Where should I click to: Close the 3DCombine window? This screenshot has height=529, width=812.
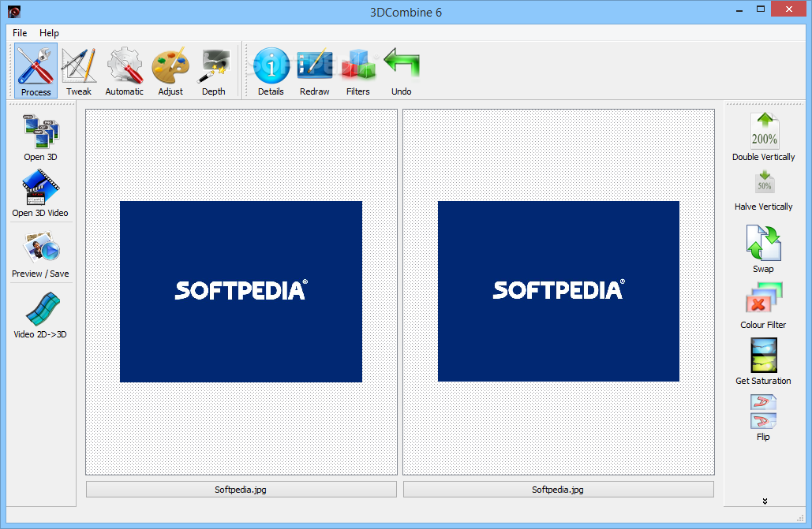[788, 9]
